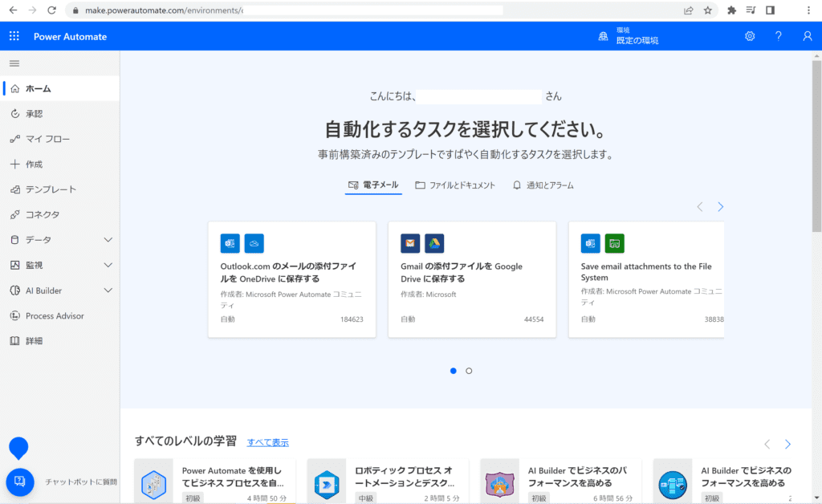Open the Gmail to Google Drive template card
The height and width of the screenshot is (504, 822).
[x=471, y=279]
